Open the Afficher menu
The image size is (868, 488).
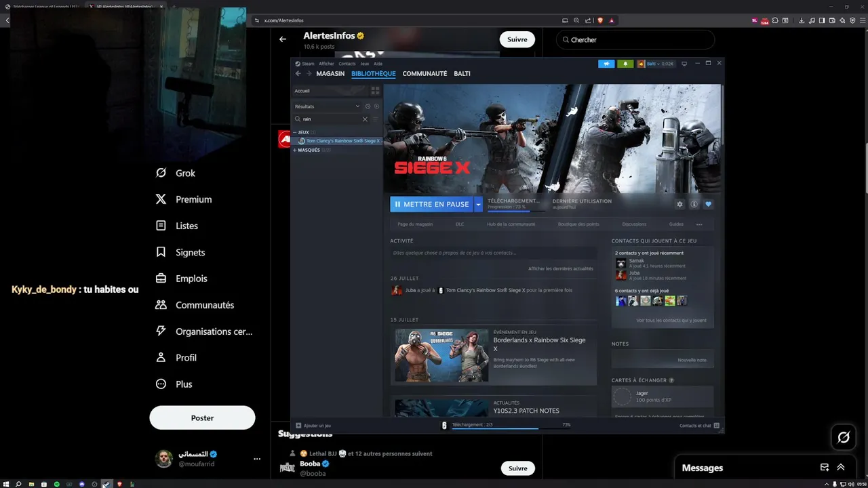point(326,64)
